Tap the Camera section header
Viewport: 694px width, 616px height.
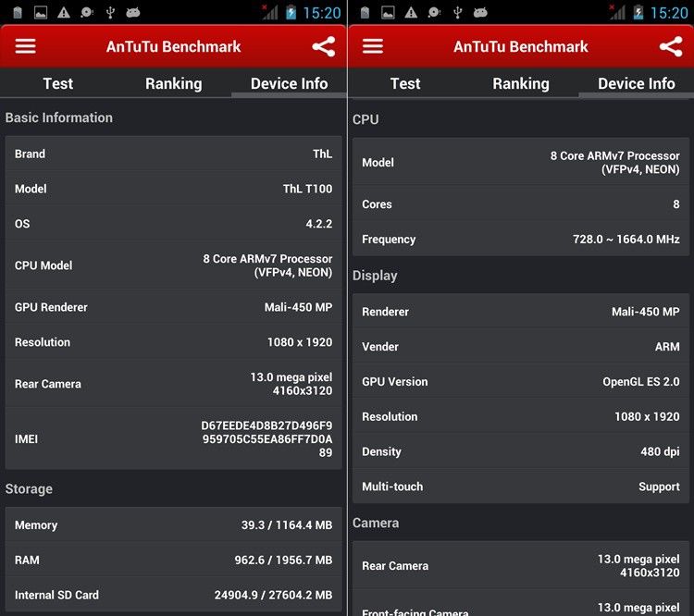click(x=376, y=523)
